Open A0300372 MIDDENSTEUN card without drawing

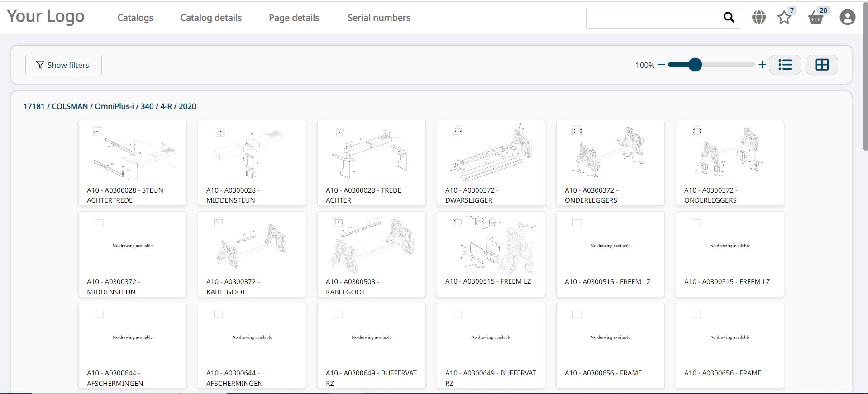coord(133,254)
